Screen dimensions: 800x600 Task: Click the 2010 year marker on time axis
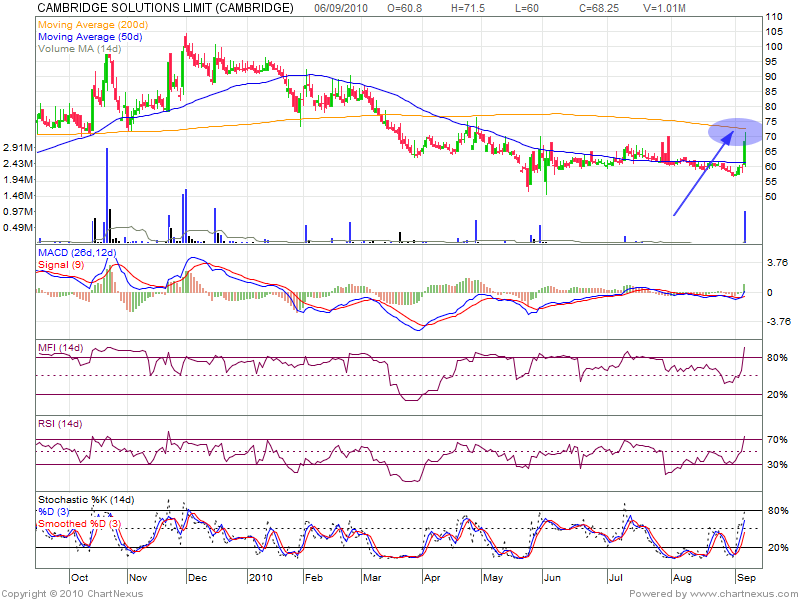pyautogui.click(x=261, y=578)
